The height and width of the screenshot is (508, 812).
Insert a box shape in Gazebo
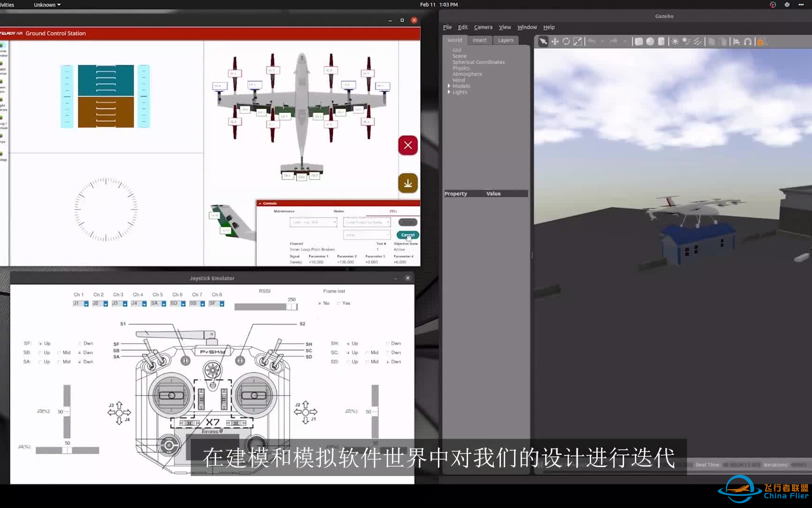coord(639,41)
